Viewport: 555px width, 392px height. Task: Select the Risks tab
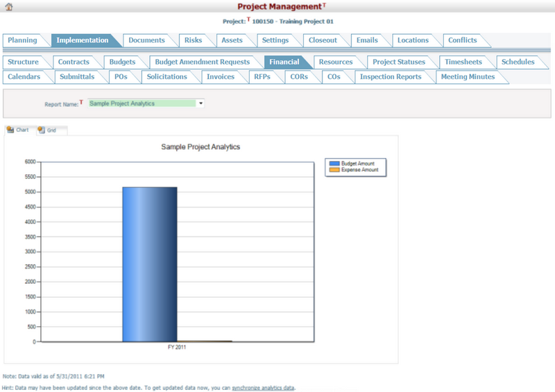[194, 40]
